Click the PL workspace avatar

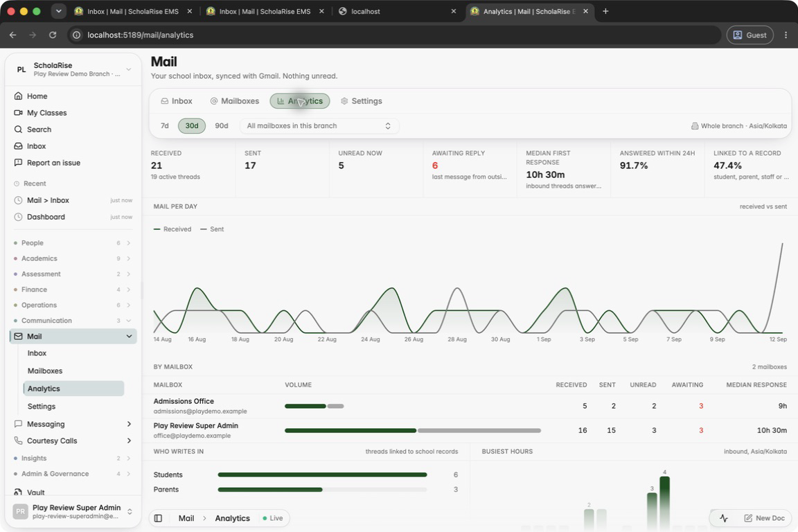[x=21, y=69]
